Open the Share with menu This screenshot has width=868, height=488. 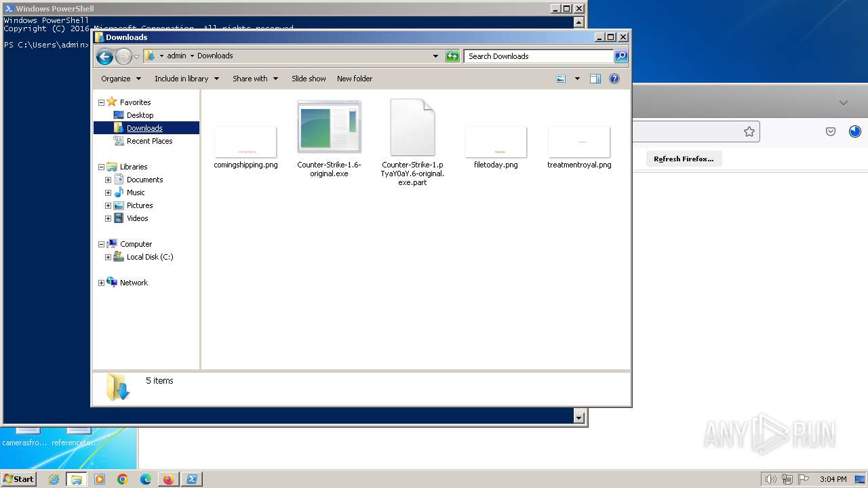256,79
